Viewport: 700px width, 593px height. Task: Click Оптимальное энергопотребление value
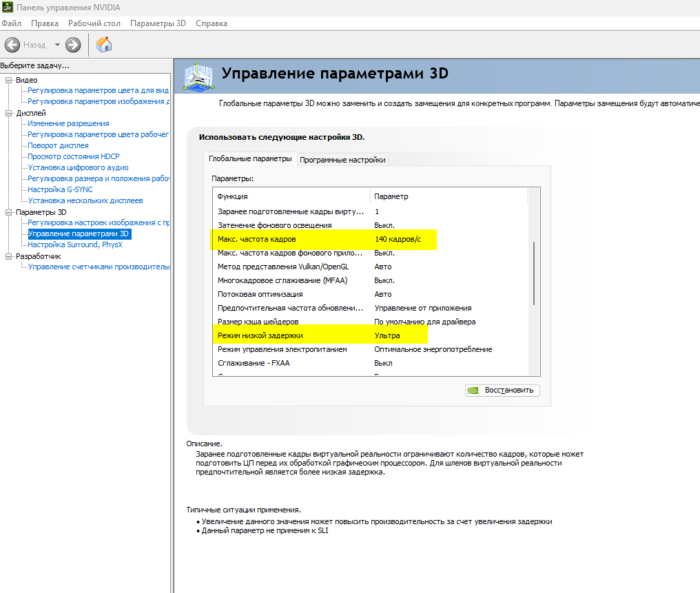433,349
